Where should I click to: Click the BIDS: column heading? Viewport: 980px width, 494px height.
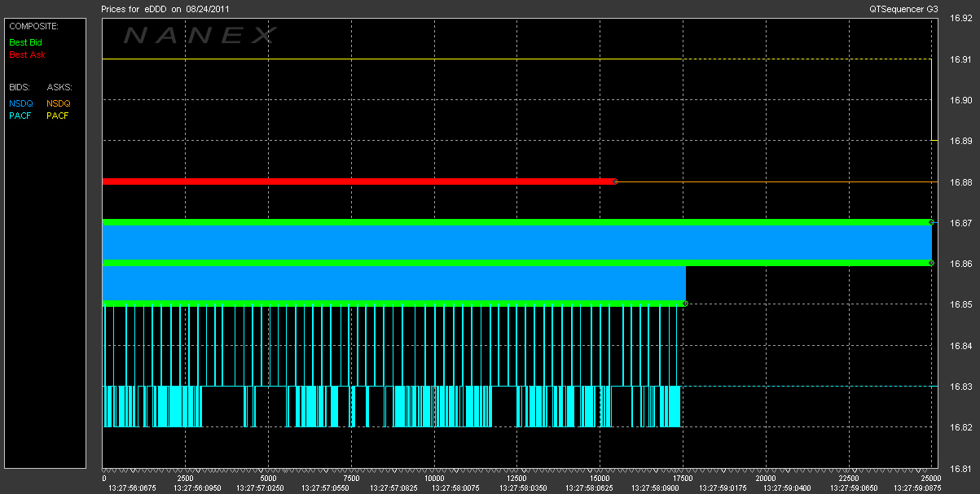coord(19,86)
